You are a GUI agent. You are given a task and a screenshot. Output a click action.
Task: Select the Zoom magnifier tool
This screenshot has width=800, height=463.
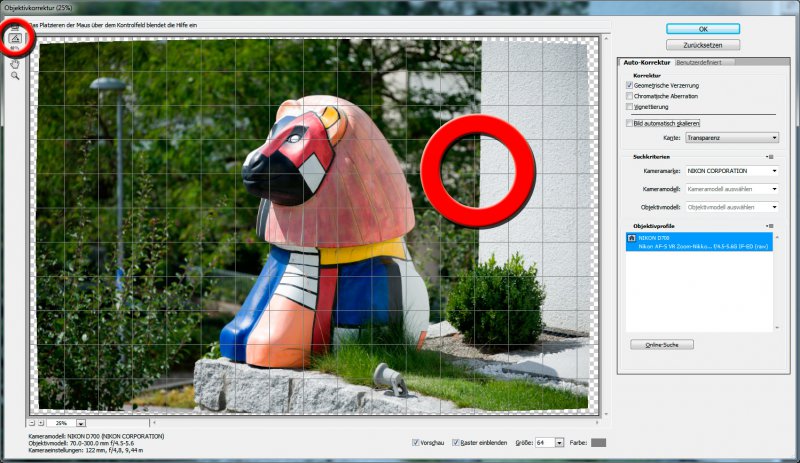pyautogui.click(x=15, y=76)
